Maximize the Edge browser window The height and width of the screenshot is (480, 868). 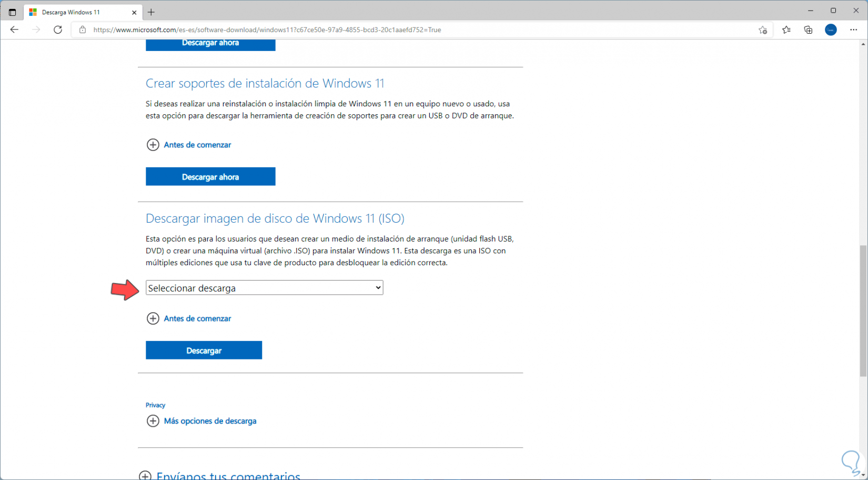[833, 11]
